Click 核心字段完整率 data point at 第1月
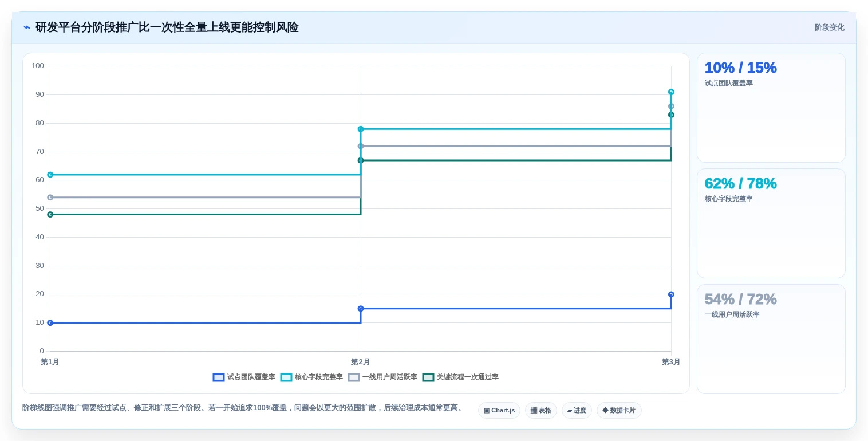 coord(50,175)
